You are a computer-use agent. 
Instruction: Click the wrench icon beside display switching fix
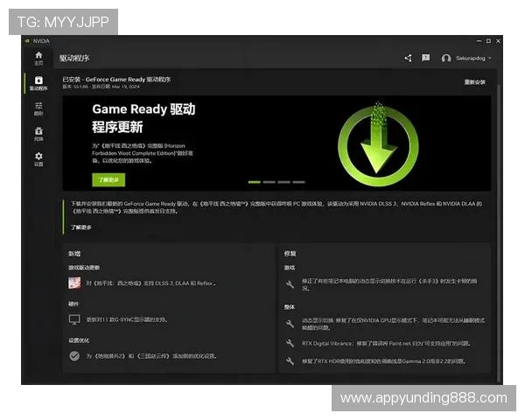pos(290,324)
